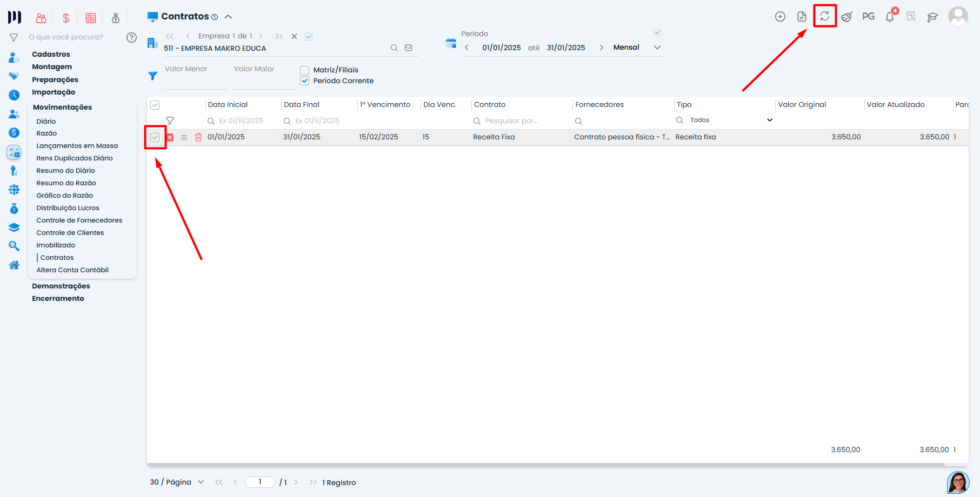Open Encerramento menu
The image size is (980, 497).
(58, 298)
